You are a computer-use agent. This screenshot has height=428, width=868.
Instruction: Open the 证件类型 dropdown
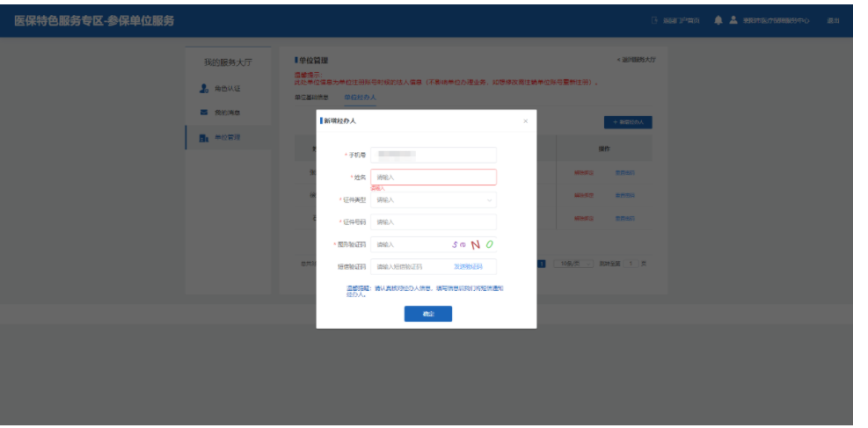point(434,199)
